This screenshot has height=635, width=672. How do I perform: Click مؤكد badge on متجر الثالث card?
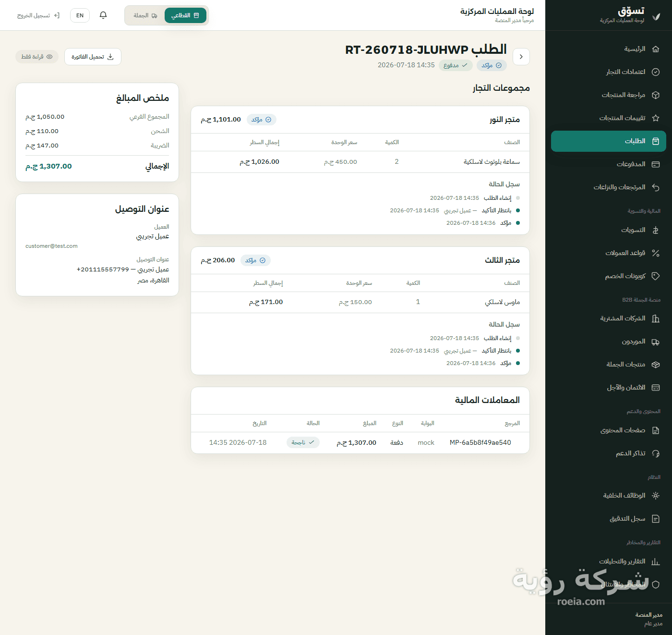(x=256, y=260)
